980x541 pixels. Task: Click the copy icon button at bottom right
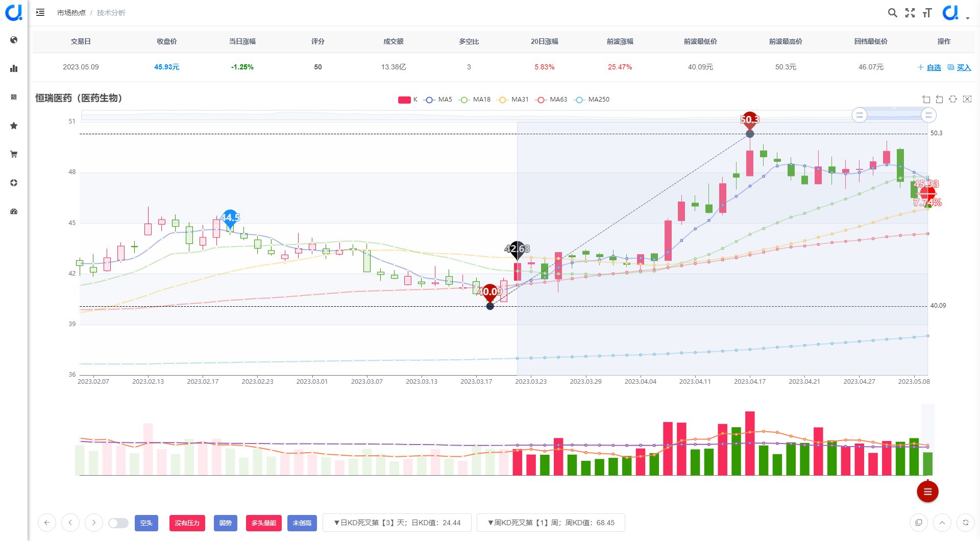coord(919,523)
